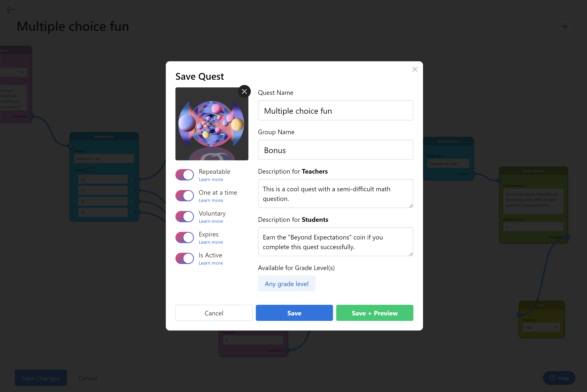Open Learn more link under Repeatable
Screen dimensions: 587x392
pyautogui.click(x=210, y=179)
